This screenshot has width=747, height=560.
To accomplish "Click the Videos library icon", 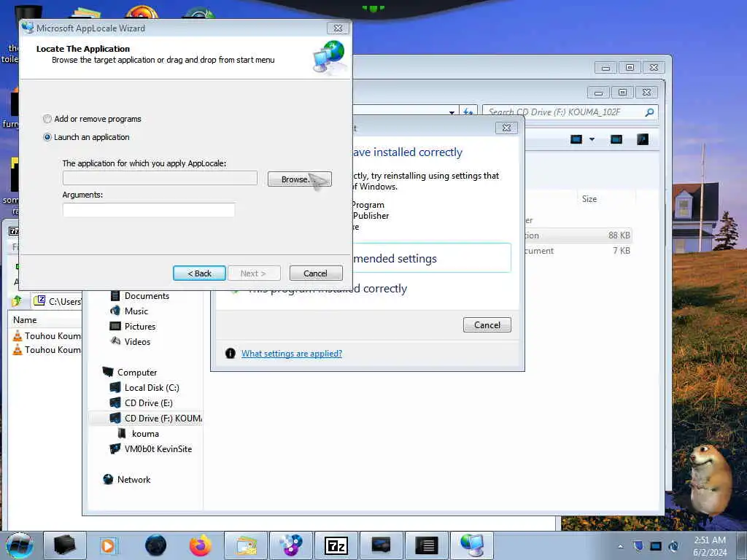I will (115, 341).
